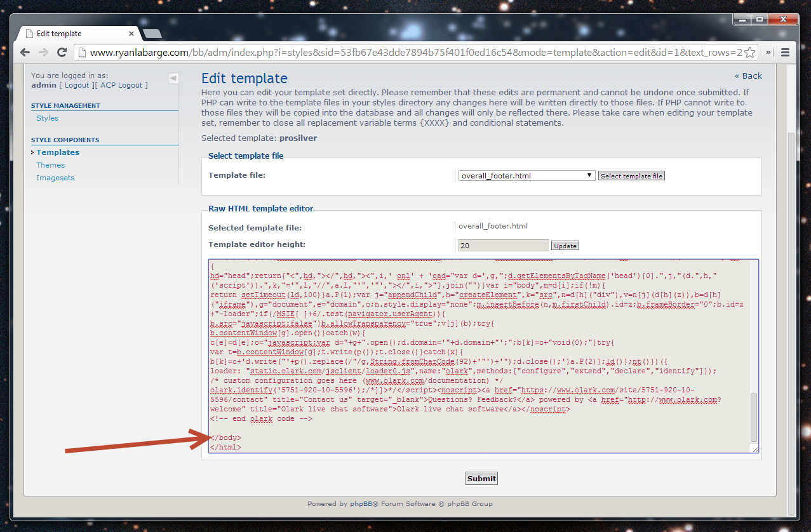Click the Update height button
Image resolution: width=811 pixels, height=532 pixels.
click(x=565, y=246)
